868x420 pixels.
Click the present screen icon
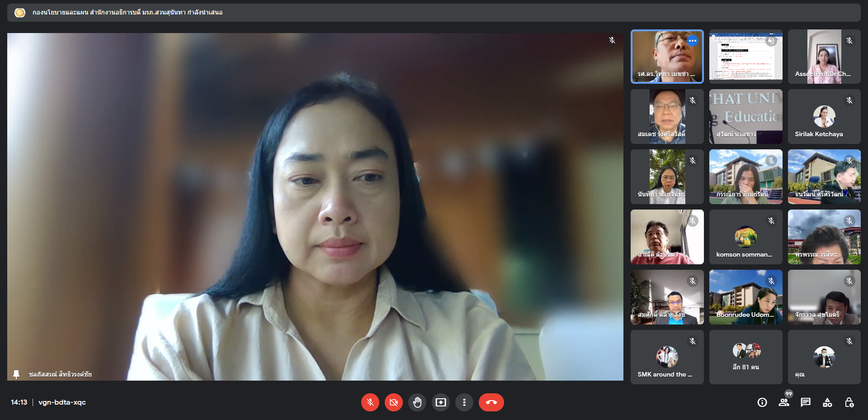[x=440, y=402]
